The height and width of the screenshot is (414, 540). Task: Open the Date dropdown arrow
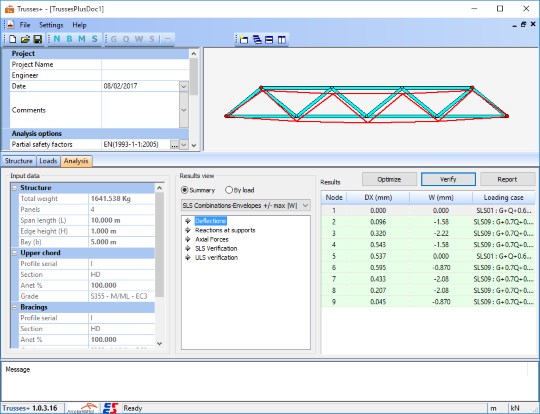[184, 86]
